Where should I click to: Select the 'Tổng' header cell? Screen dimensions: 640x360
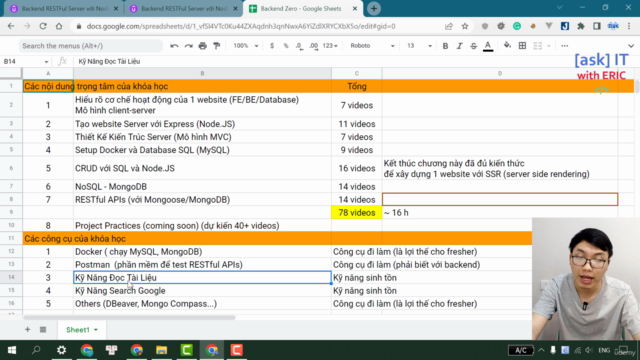356,86
